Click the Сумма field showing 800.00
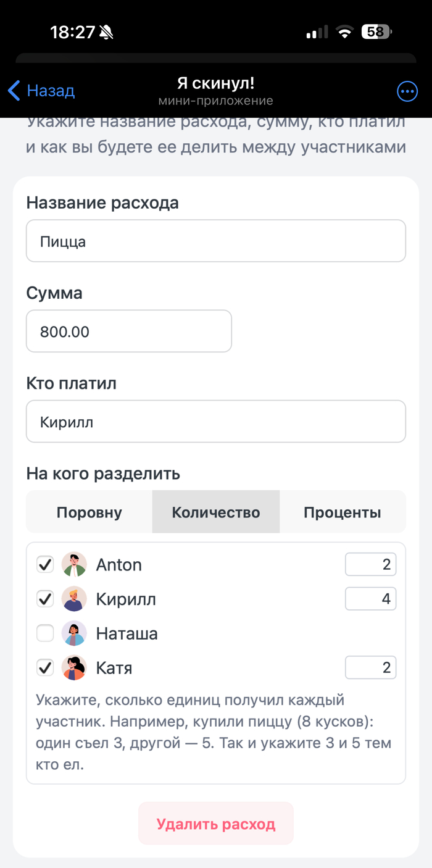 [x=128, y=332]
